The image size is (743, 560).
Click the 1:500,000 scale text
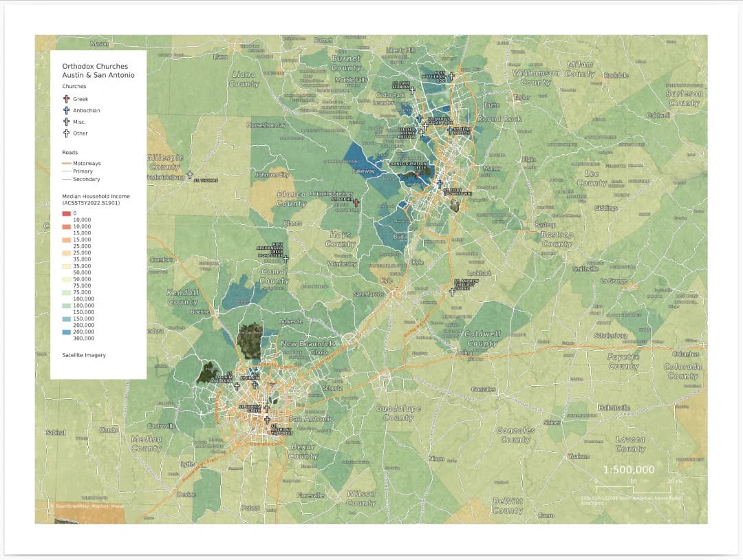coord(628,469)
